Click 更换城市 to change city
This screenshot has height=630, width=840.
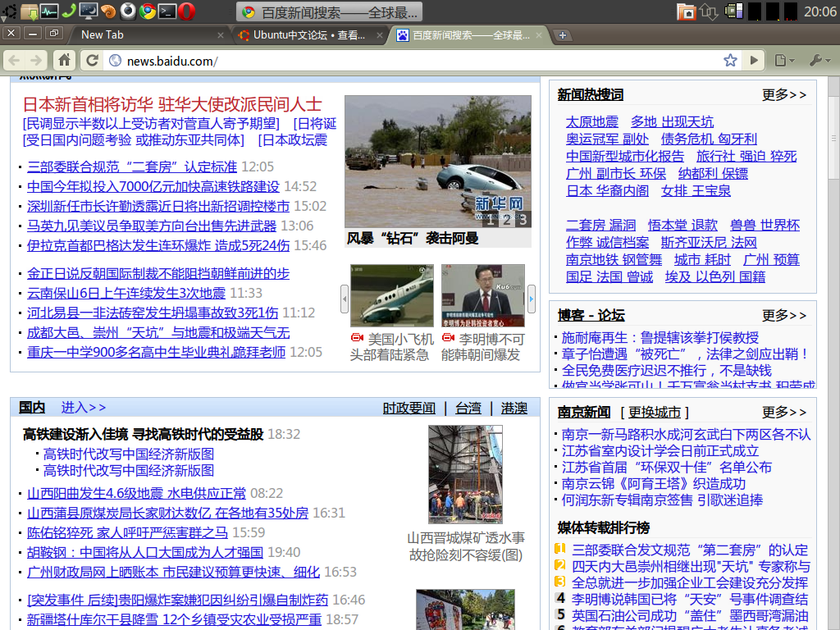click(x=655, y=412)
